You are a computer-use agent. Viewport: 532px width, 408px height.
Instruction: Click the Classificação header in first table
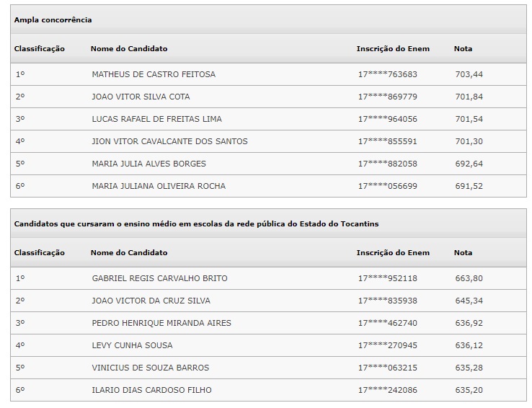coord(40,49)
